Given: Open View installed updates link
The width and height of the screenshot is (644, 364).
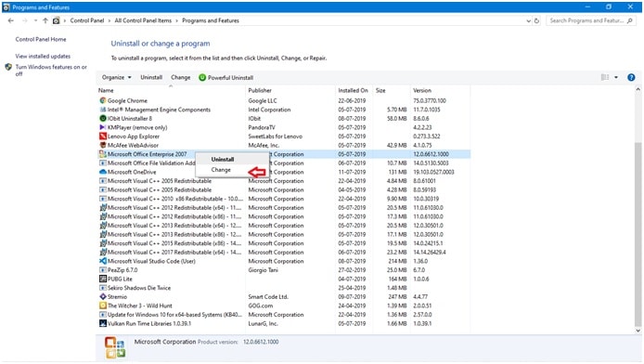Looking at the screenshot, I should click(43, 57).
